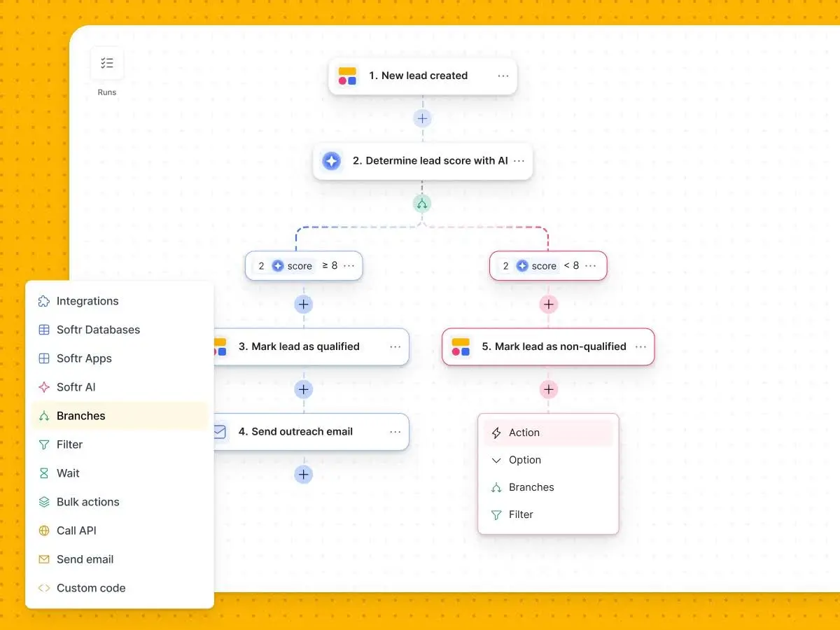Select 'Action' from the context menu
Viewport: 840px width, 630px height.
pos(524,433)
